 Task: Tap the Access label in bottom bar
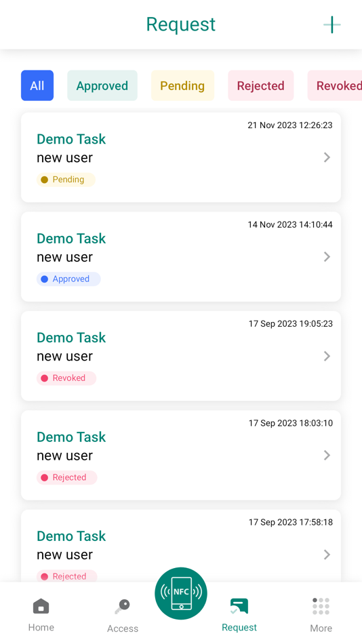[x=123, y=628]
